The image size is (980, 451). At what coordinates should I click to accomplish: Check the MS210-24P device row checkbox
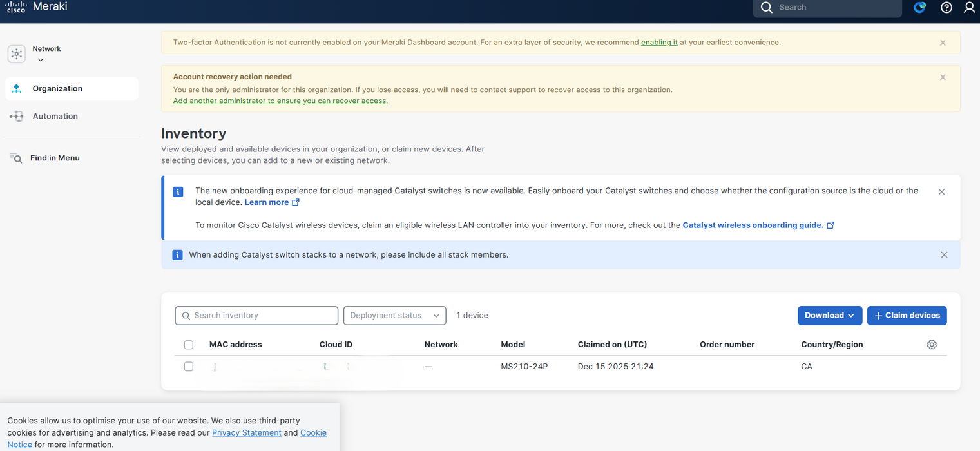click(189, 367)
